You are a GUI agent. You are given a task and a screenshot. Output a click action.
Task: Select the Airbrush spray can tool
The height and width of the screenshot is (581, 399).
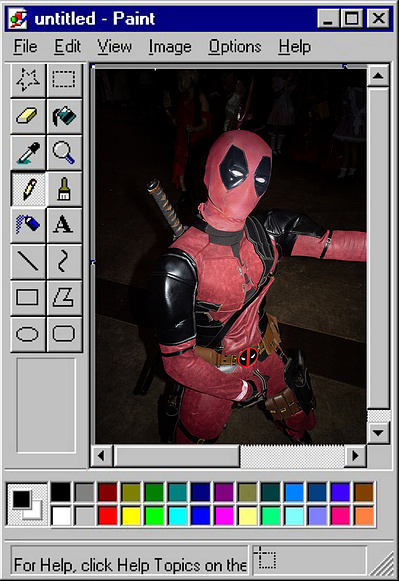[28, 225]
